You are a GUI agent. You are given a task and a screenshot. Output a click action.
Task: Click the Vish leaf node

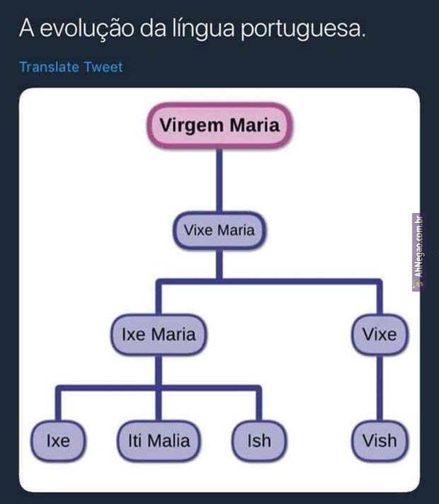click(380, 440)
